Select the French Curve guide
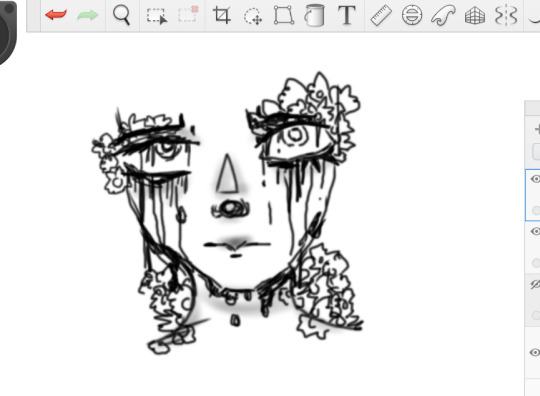Image resolution: width=540 pixels, height=396 pixels. [x=443, y=15]
